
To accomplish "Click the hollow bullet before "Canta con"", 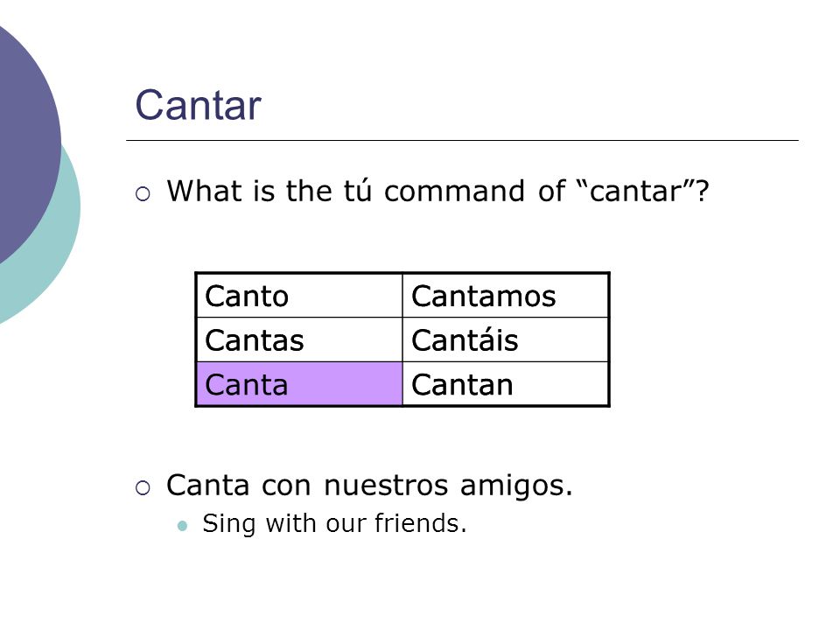I will coord(143,487).
